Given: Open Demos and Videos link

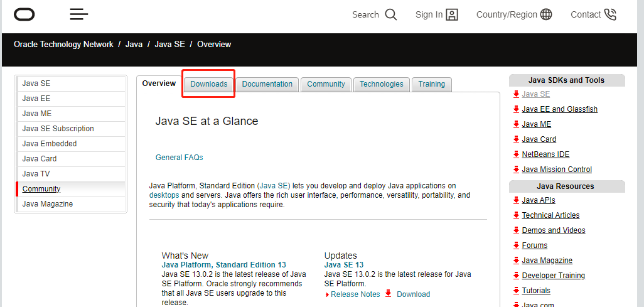Looking at the screenshot, I should point(554,230).
